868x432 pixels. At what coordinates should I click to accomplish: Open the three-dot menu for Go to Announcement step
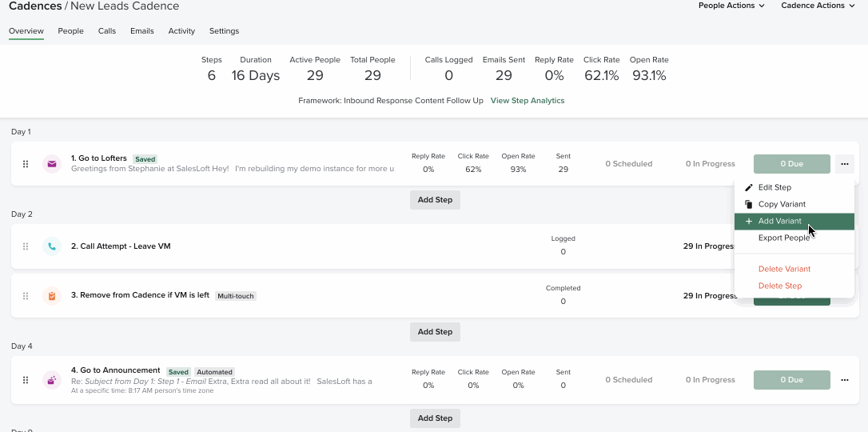point(845,380)
